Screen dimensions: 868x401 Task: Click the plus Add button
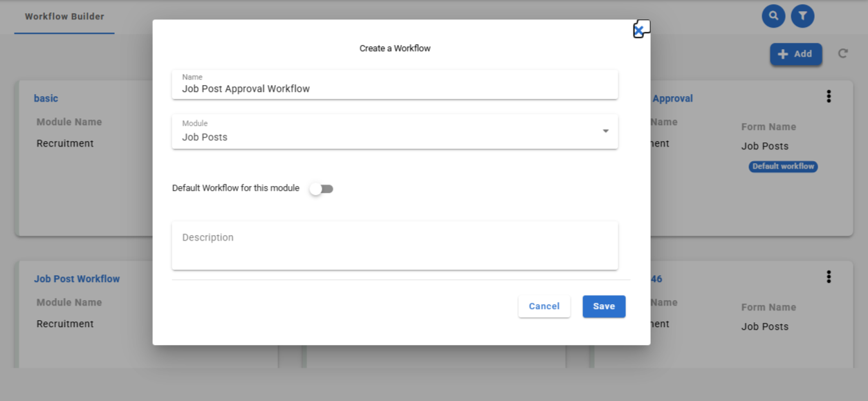(x=795, y=54)
